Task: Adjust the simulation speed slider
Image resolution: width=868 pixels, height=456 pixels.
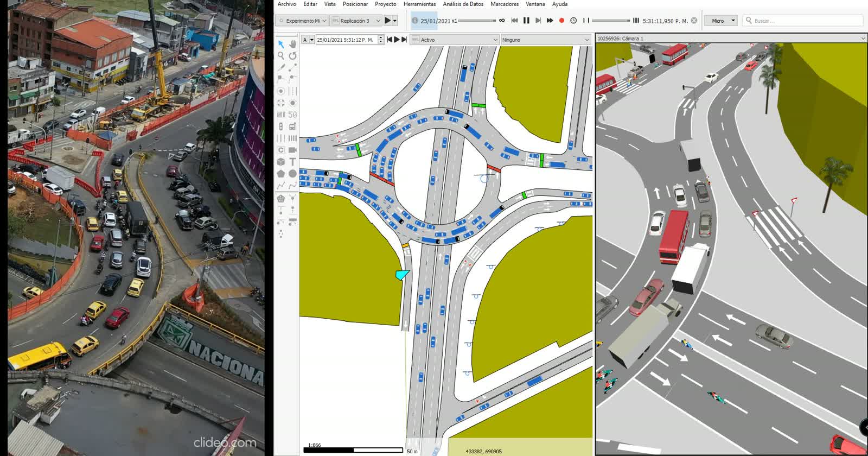Action: click(477, 21)
